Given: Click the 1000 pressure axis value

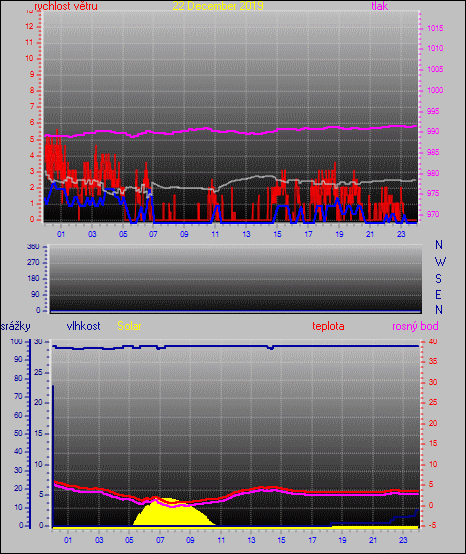Looking at the screenshot, I should [x=435, y=90].
